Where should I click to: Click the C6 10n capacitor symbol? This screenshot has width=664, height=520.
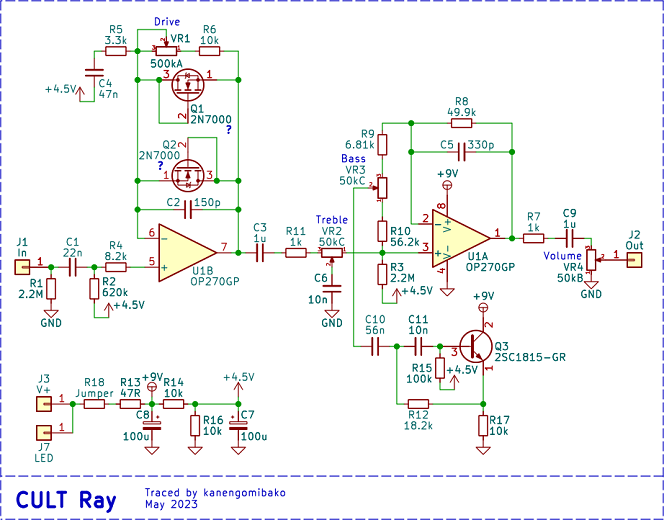coord(332,289)
